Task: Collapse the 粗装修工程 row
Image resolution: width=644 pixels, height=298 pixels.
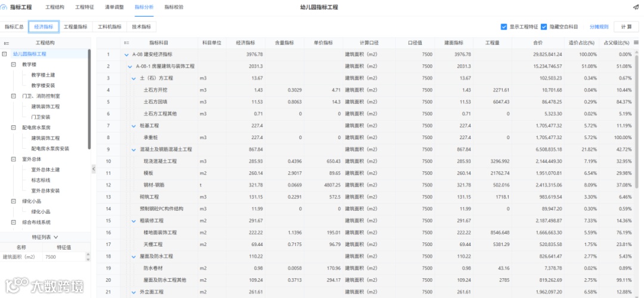Action: coord(134,221)
